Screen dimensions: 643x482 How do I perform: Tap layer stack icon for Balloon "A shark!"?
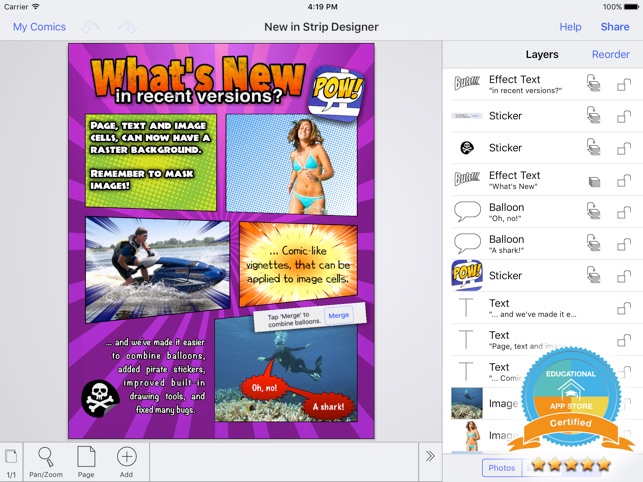coord(593,244)
